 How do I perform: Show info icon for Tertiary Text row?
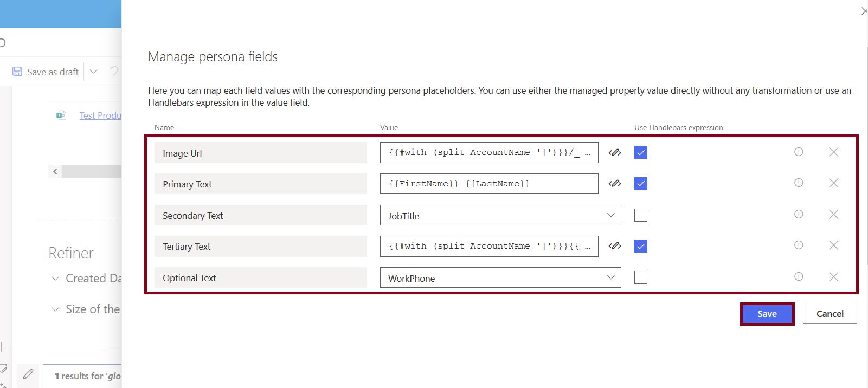coord(799,245)
